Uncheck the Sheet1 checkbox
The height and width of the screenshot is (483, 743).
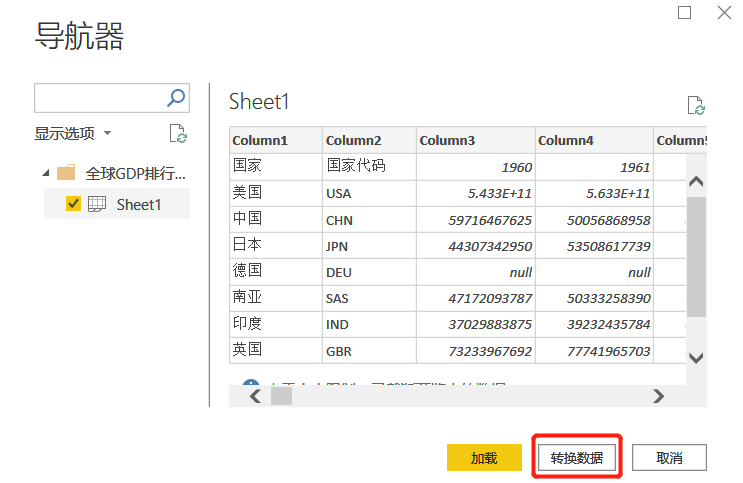tap(73, 204)
